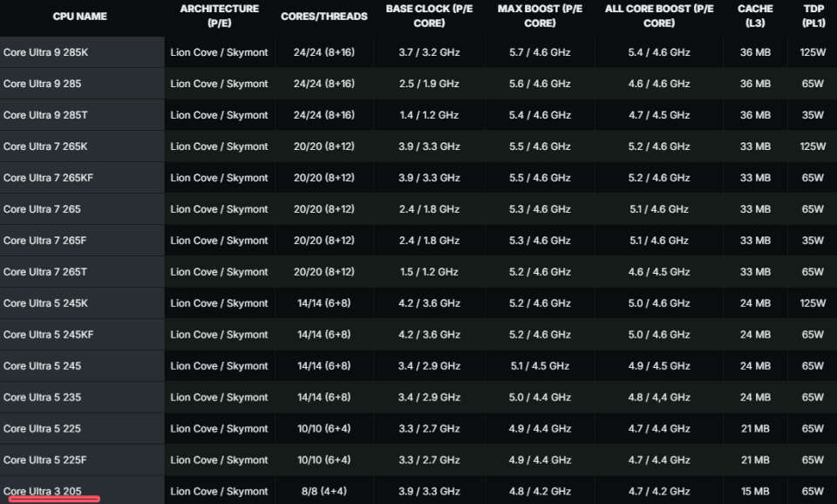Click the Core Ultra 7 265KF name cell
Viewport: 837px width, 504px height.
click(x=49, y=178)
